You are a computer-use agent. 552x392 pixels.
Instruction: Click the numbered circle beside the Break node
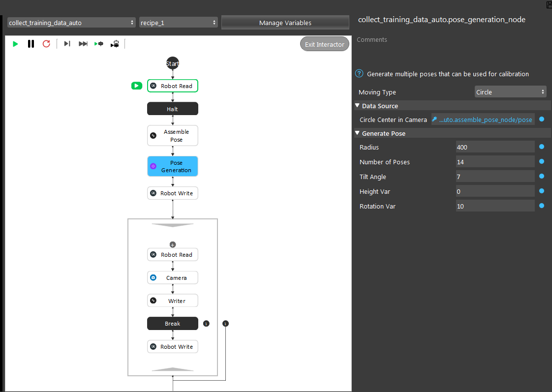pos(206,323)
